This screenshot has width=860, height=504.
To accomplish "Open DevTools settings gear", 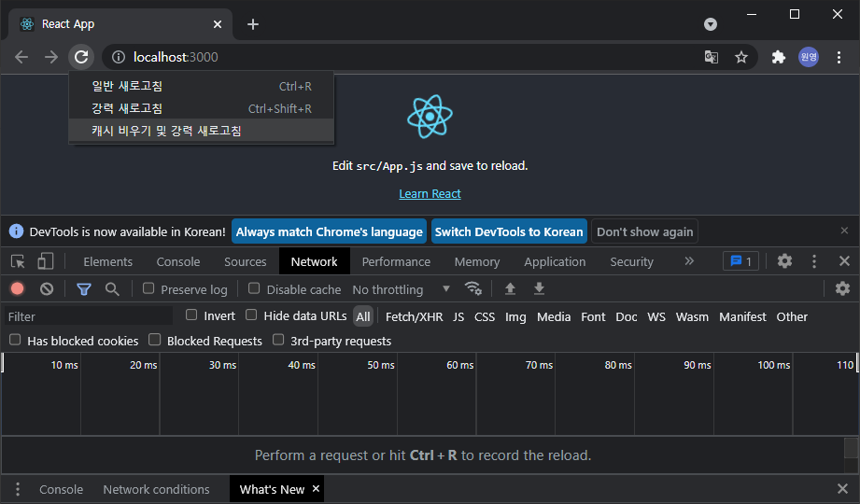I will (784, 261).
